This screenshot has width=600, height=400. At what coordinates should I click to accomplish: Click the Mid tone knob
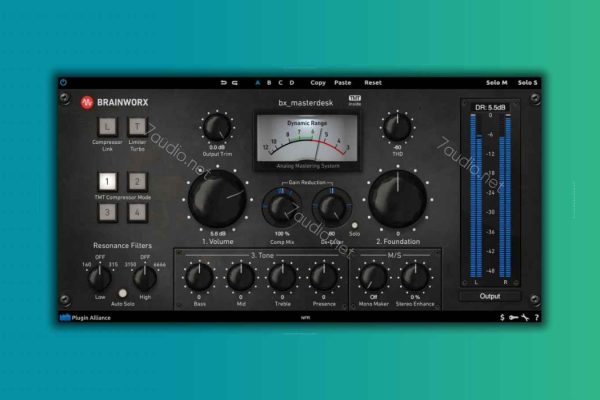click(241, 277)
